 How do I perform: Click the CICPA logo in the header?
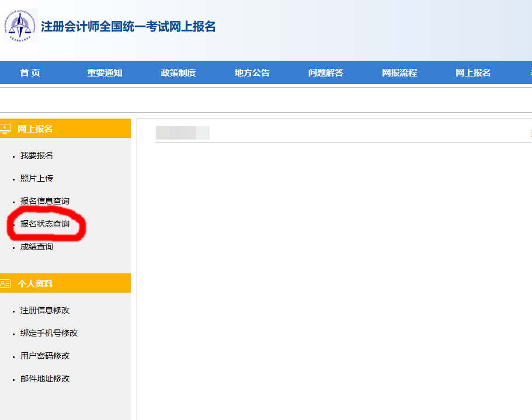[x=20, y=26]
